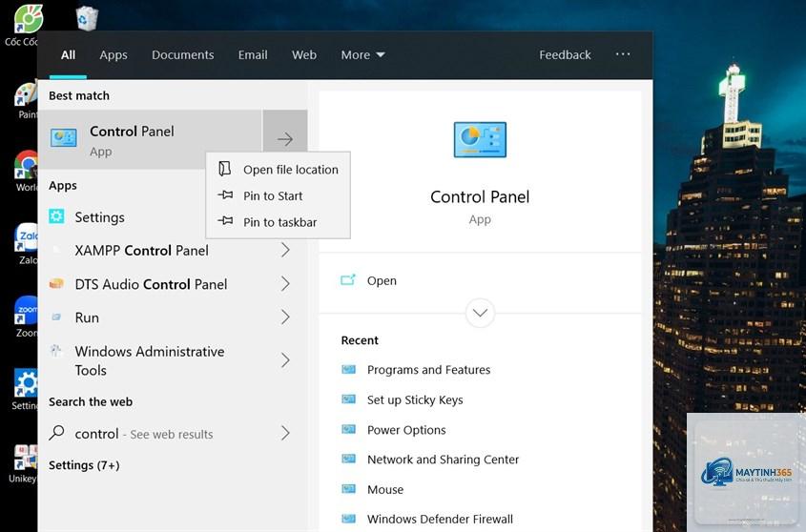
Task: Open Power Options recent item
Action: point(406,430)
